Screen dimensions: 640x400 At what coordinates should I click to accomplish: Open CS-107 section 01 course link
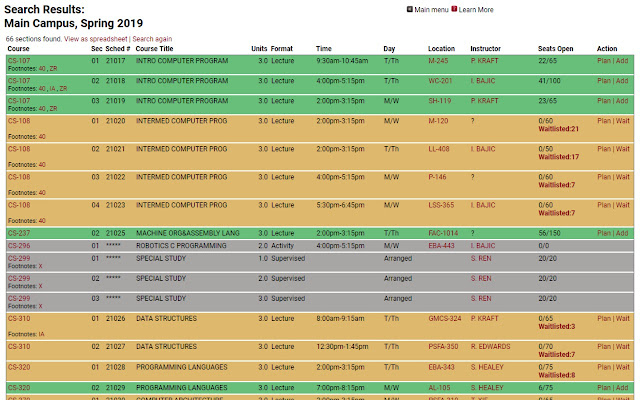(19, 61)
